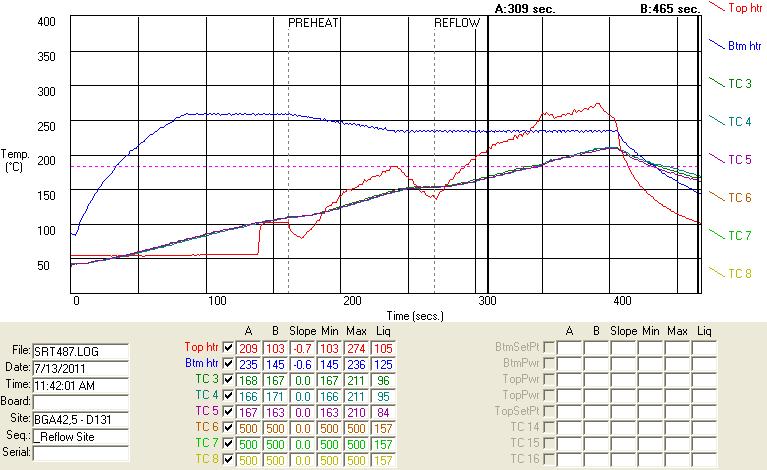Click the Slope column header in left table

(302, 331)
